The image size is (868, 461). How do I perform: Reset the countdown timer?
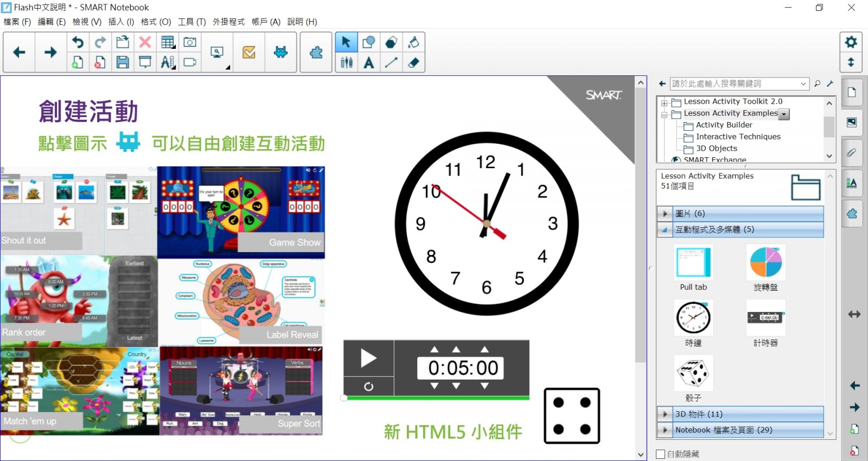[368, 387]
